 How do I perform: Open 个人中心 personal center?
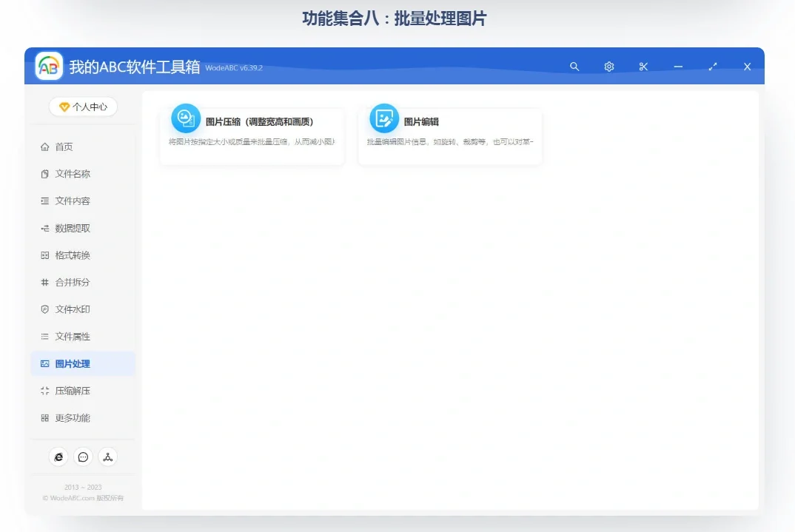(x=83, y=107)
